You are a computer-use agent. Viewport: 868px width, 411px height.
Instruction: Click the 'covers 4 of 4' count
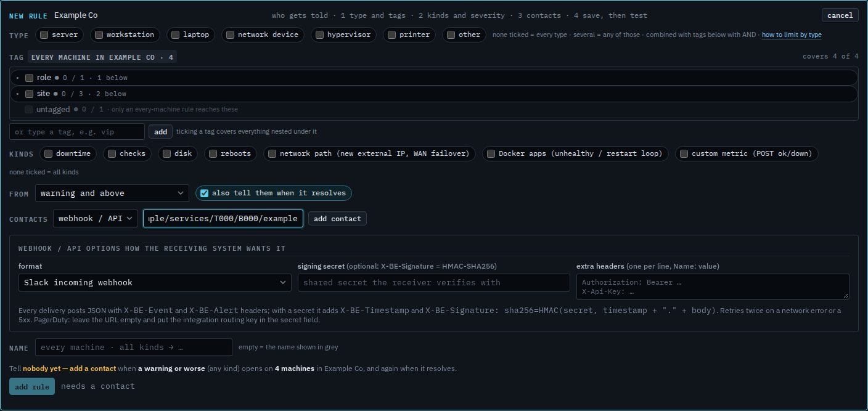830,56
